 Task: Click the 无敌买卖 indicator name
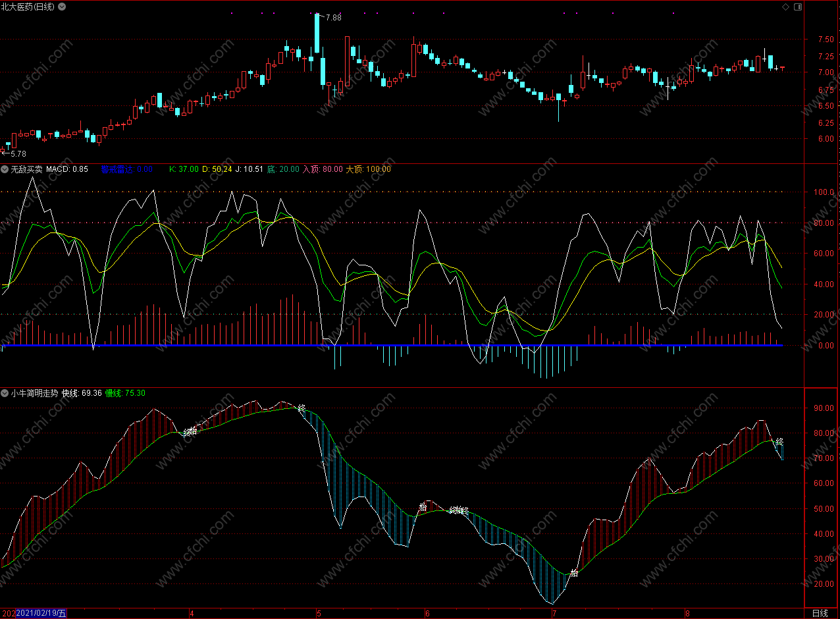[26, 169]
